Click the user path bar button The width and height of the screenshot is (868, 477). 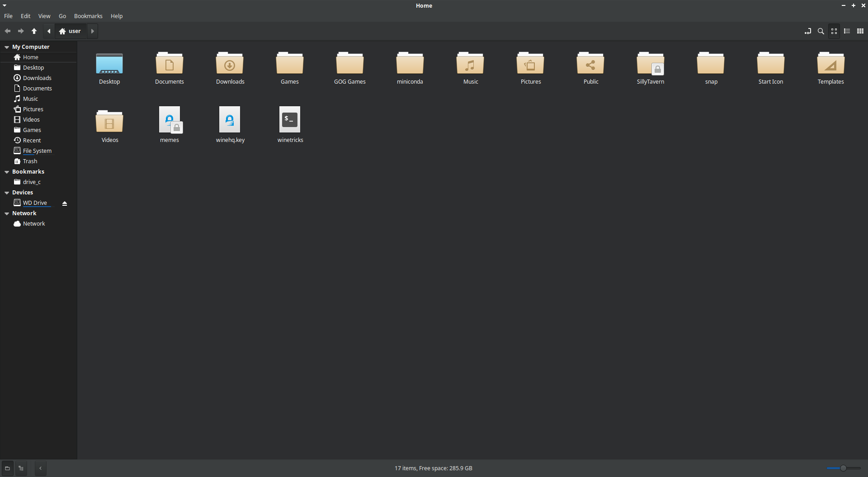70,31
